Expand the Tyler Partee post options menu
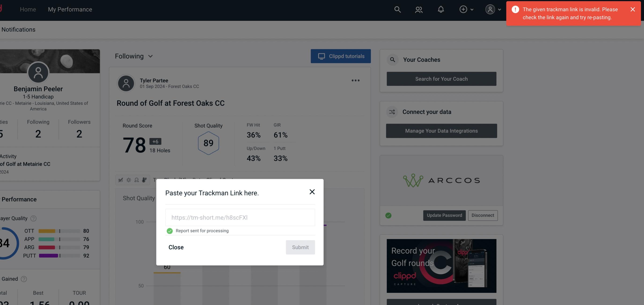The width and height of the screenshot is (644, 305). pos(356,81)
